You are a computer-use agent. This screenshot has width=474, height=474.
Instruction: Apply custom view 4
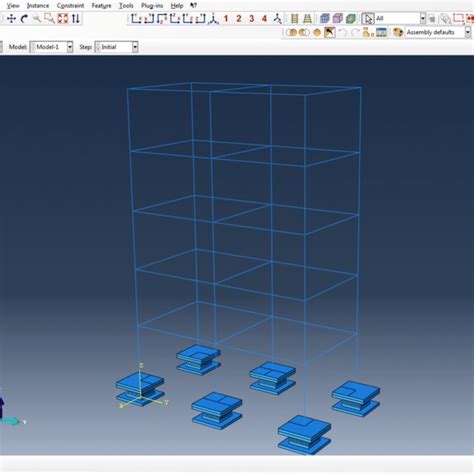coord(264,19)
